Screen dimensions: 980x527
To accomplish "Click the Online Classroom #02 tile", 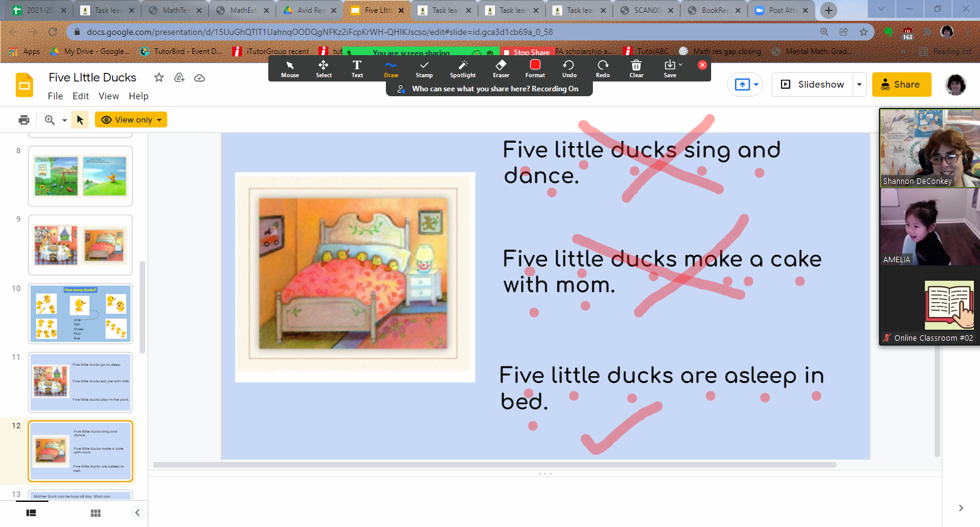I will pos(929,305).
